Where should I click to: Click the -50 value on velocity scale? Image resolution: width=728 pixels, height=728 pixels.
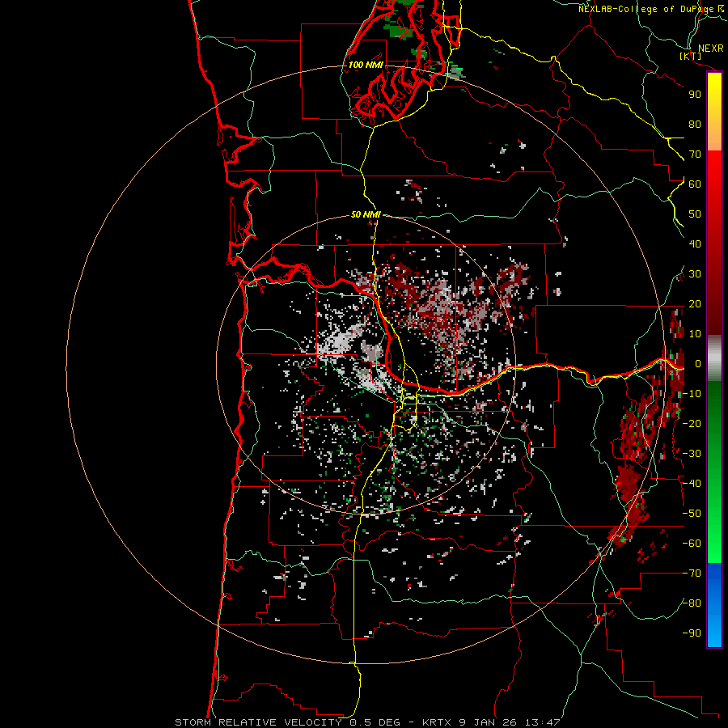(692, 514)
